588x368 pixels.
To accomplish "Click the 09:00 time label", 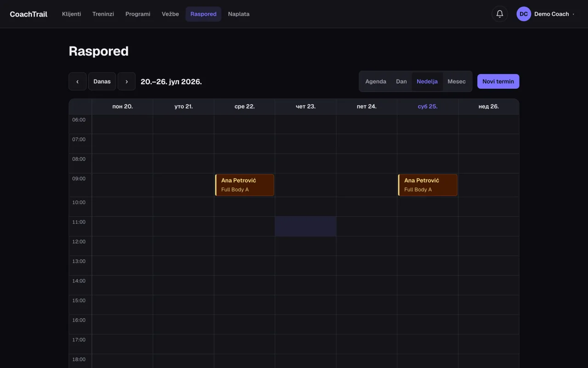I will click(x=79, y=178).
